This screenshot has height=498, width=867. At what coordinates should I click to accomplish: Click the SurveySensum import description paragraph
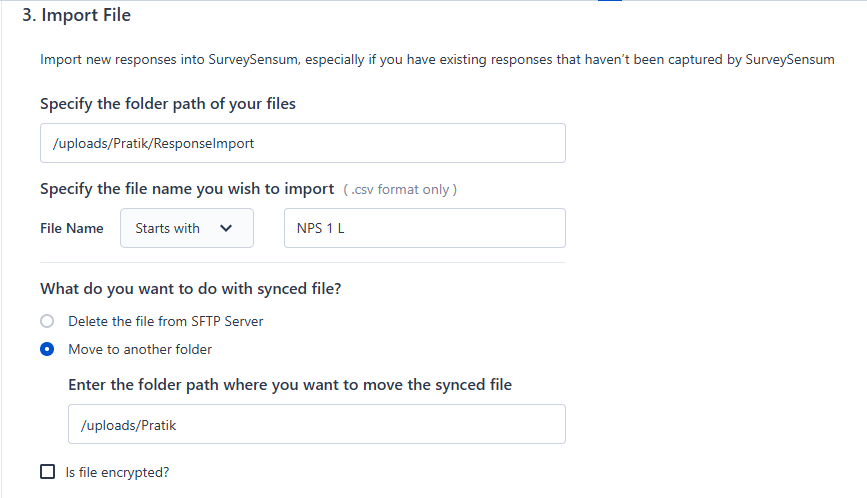(x=437, y=60)
